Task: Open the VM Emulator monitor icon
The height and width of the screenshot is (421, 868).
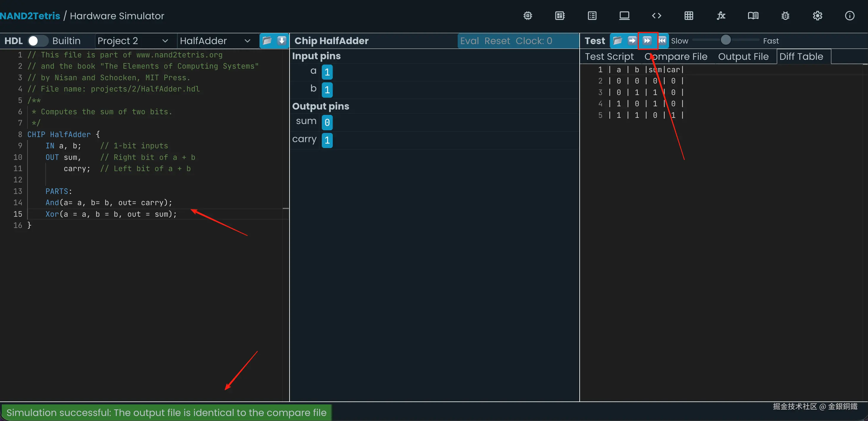Action: tap(624, 16)
